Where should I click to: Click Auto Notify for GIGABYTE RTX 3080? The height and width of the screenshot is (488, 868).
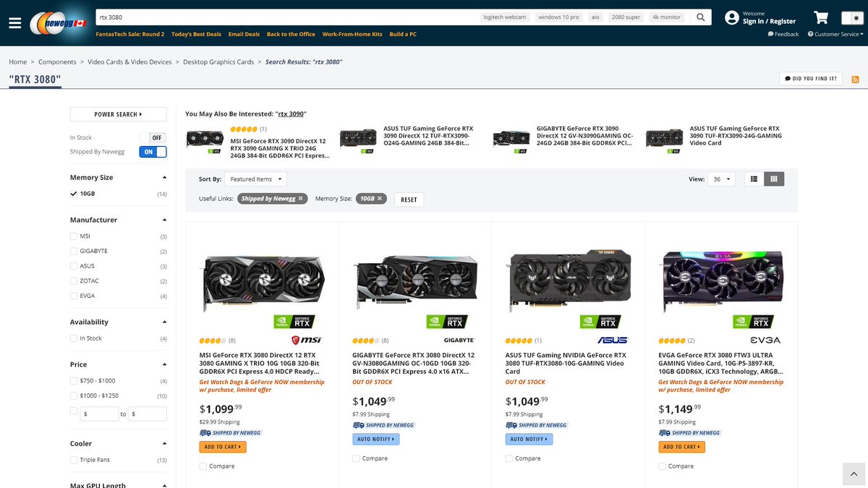[x=376, y=439]
